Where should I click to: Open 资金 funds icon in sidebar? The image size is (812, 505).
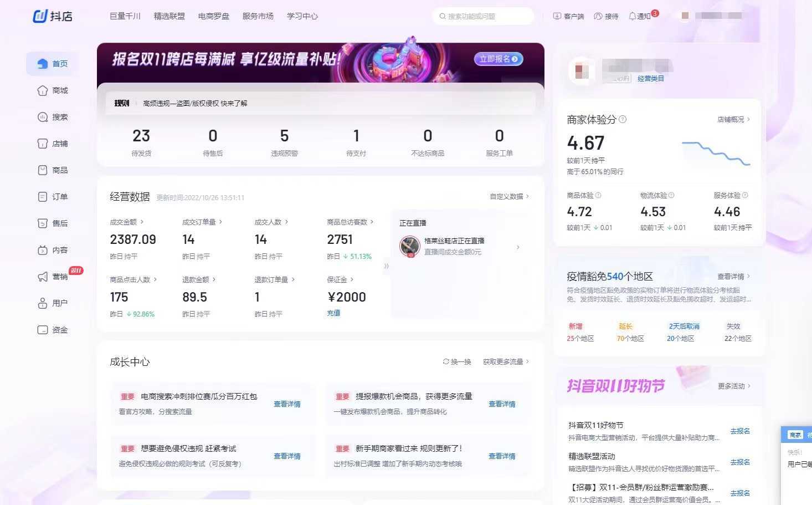43,330
